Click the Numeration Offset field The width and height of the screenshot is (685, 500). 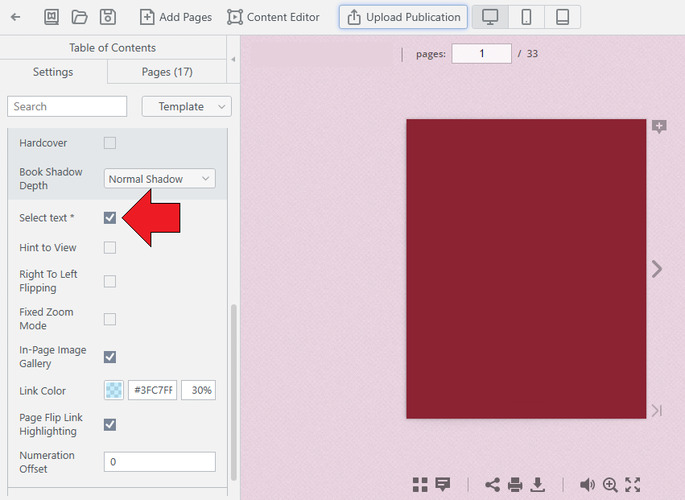159,462
